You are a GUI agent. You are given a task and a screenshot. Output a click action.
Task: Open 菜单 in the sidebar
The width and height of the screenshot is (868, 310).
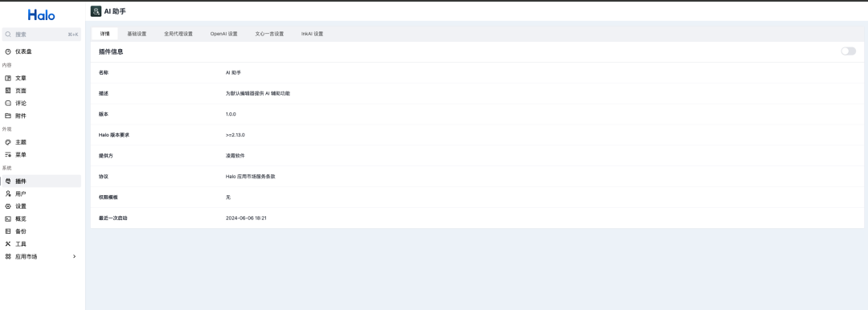pyautogui.click(x=42, y=155)
